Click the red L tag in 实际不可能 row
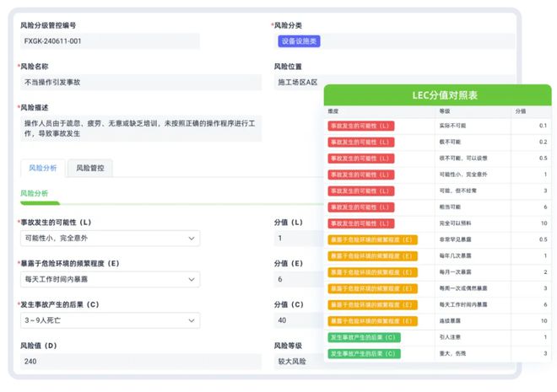Image resolution: width=557 pixels, height=392 pixels. 361,126
